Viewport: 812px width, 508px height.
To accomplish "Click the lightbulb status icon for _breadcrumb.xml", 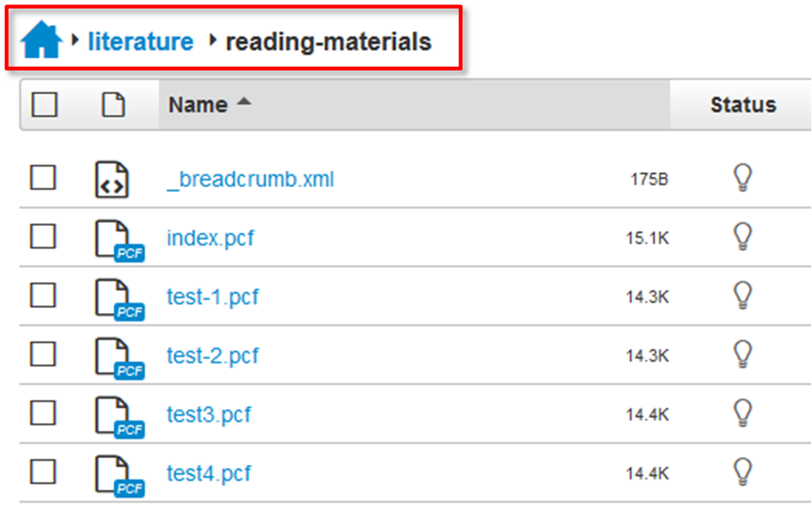I will [x=743, y=178].
